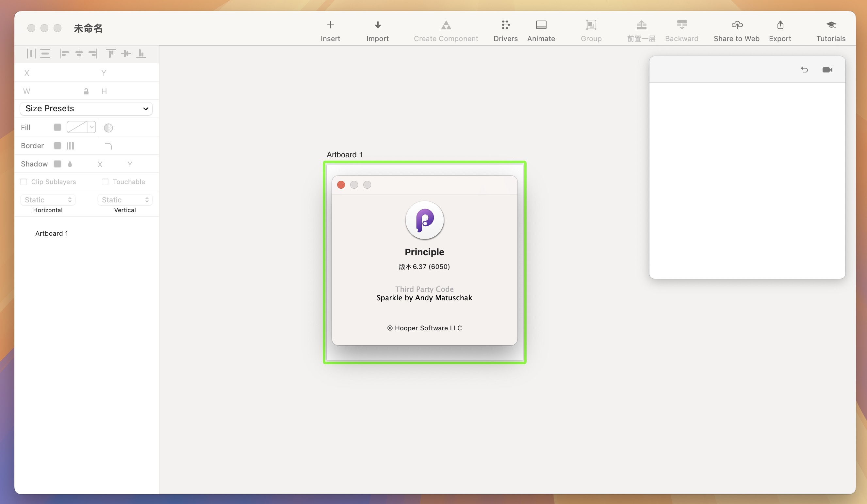Click distribute vertically alignment icon
This screenshot has height=504, width=867.
(x=45, y=53)
